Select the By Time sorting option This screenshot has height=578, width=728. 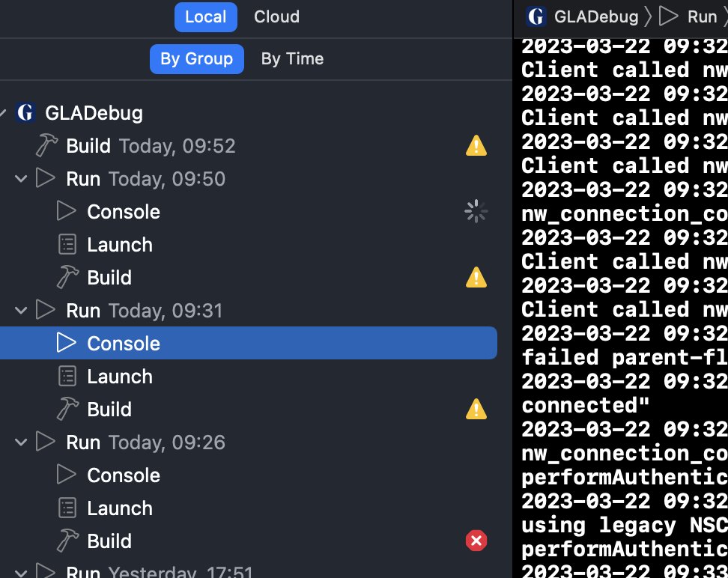tap(292, 59)
